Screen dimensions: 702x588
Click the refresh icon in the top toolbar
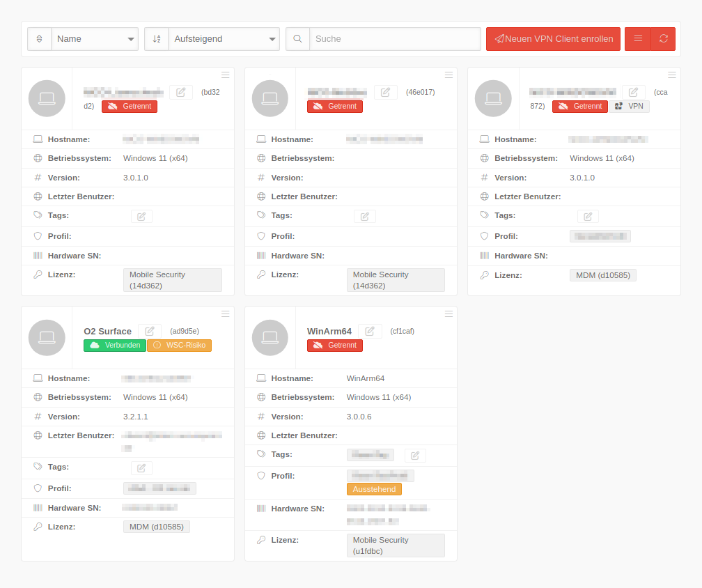click(663, 39)
